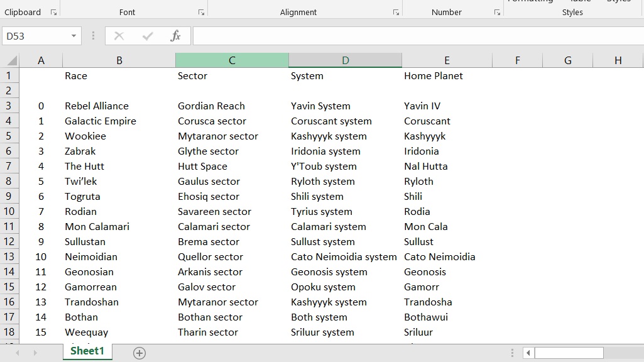Select the 'Cato Neimoidia system' cell
This screenshot has height=362, width=644.
346,256
